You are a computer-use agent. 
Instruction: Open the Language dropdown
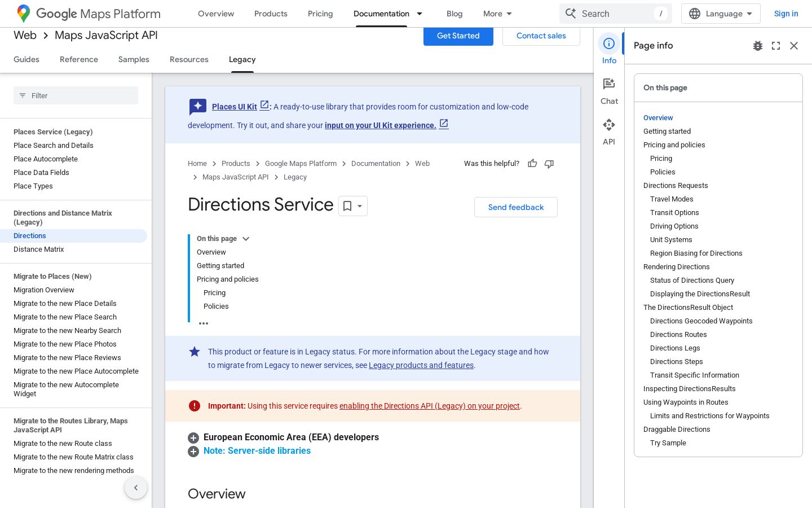click(721, 14)
